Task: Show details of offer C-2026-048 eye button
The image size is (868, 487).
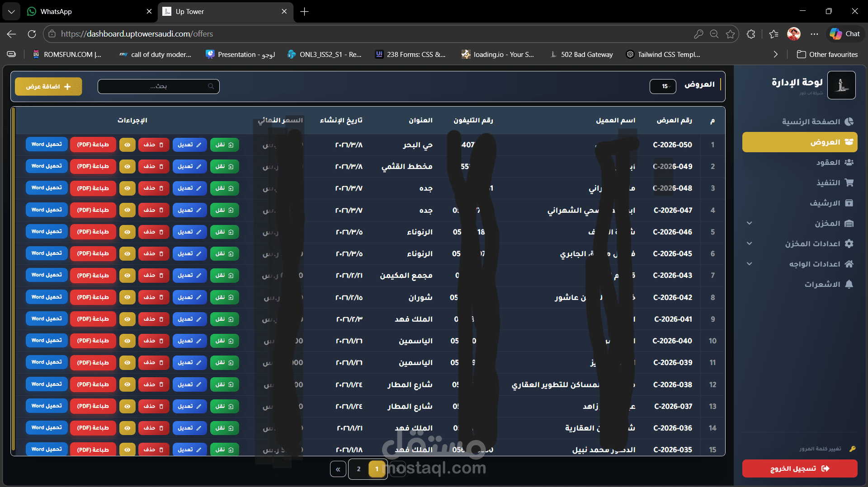Action: click(127, 188)
